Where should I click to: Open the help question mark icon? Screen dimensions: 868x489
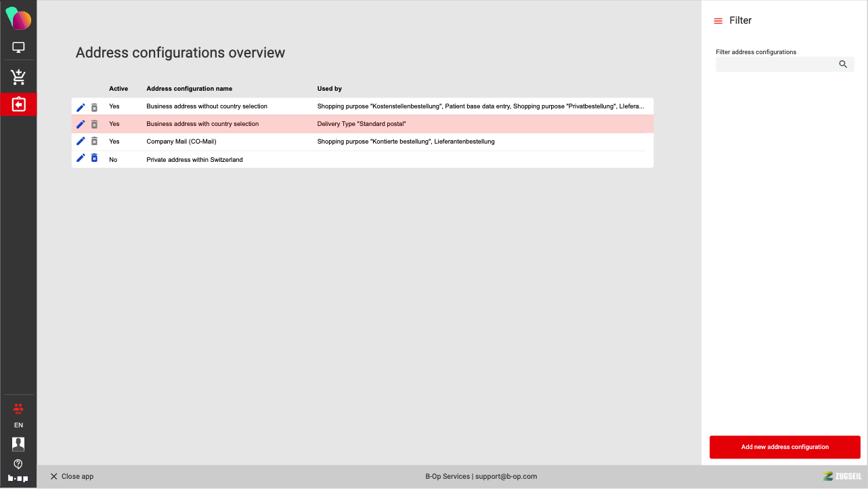[x=18, y=464]
